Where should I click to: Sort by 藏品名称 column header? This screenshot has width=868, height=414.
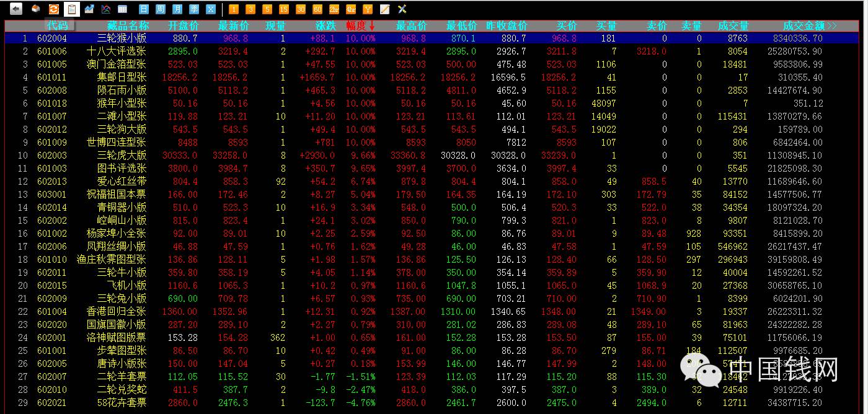[128, 26]
